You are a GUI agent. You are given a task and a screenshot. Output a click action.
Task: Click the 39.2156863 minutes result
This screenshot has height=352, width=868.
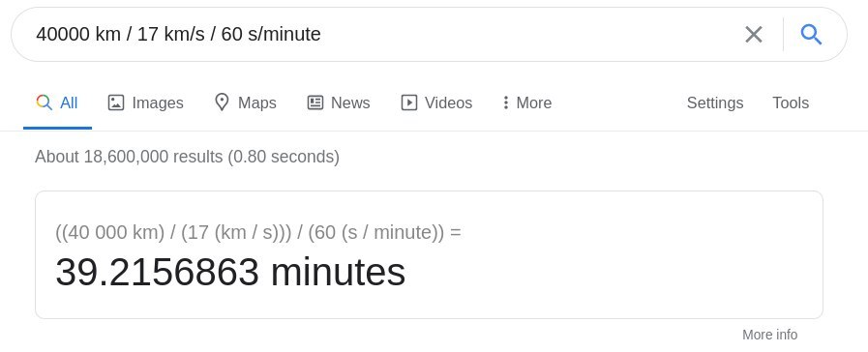click(x=230, y=273)
